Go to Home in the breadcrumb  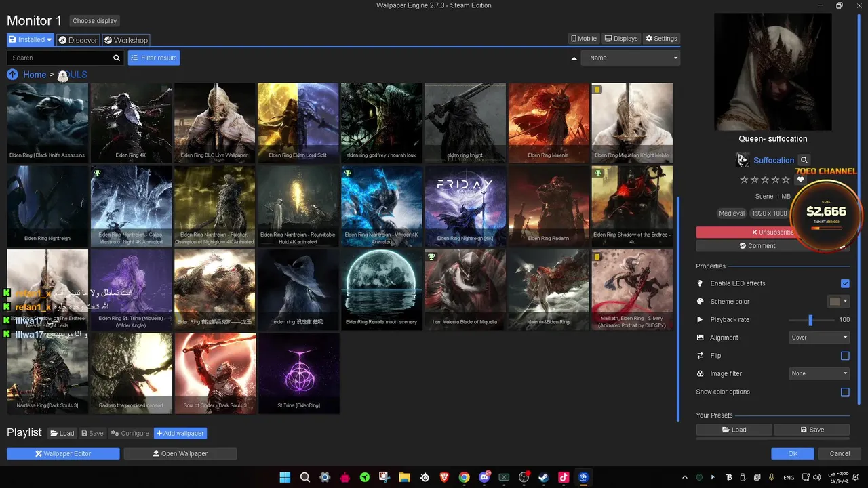35,75
